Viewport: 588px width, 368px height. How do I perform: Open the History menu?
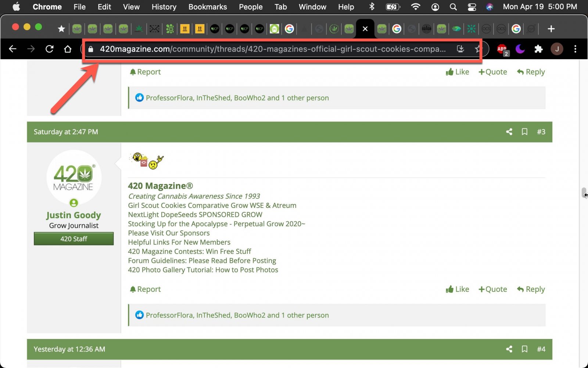[164, 7]
